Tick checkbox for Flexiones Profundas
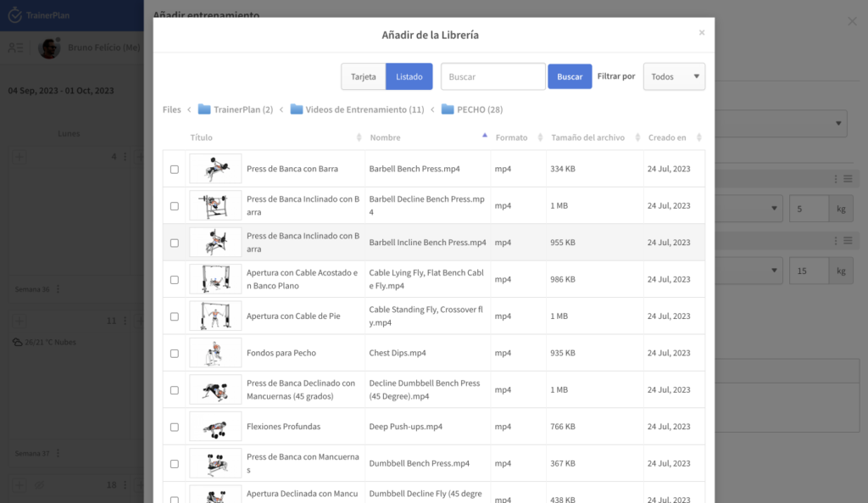 pyautogui.click(x=175, y=428)
